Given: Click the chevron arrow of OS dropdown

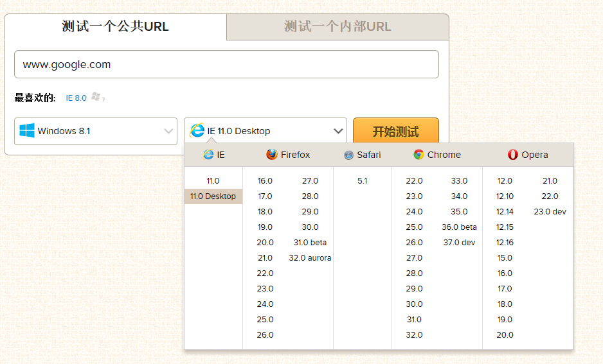Looking at the screenshot, I should [168, 131].
